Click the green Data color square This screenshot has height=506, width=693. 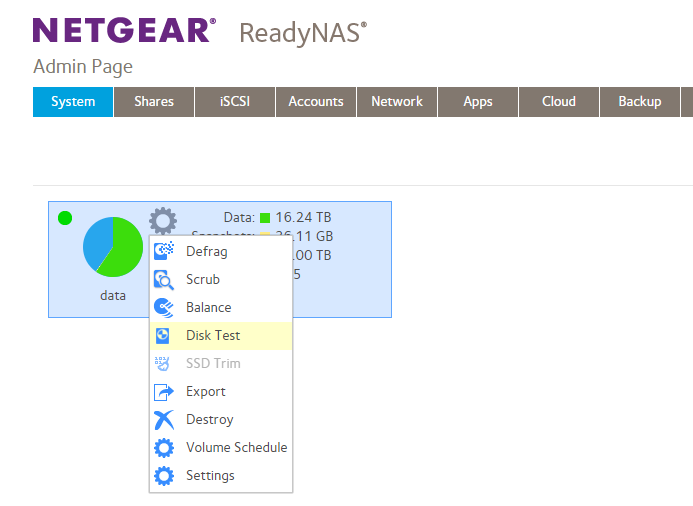point(265,217)
